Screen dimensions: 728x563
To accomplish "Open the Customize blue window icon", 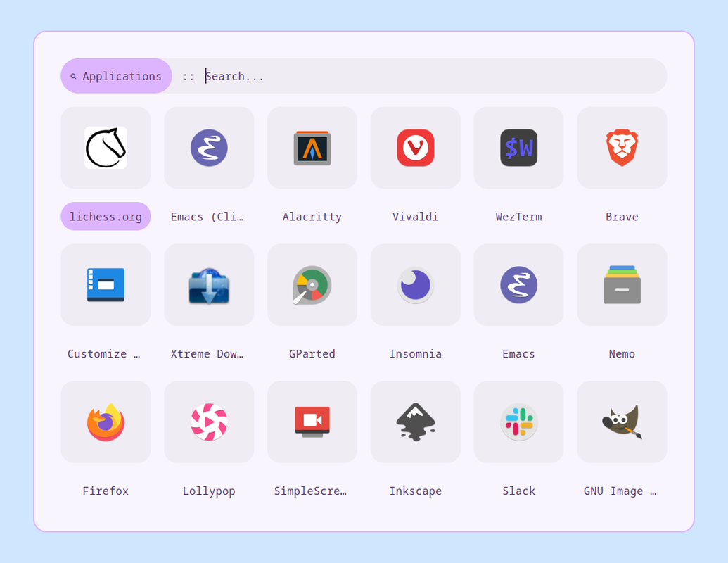I will [106, 285].
